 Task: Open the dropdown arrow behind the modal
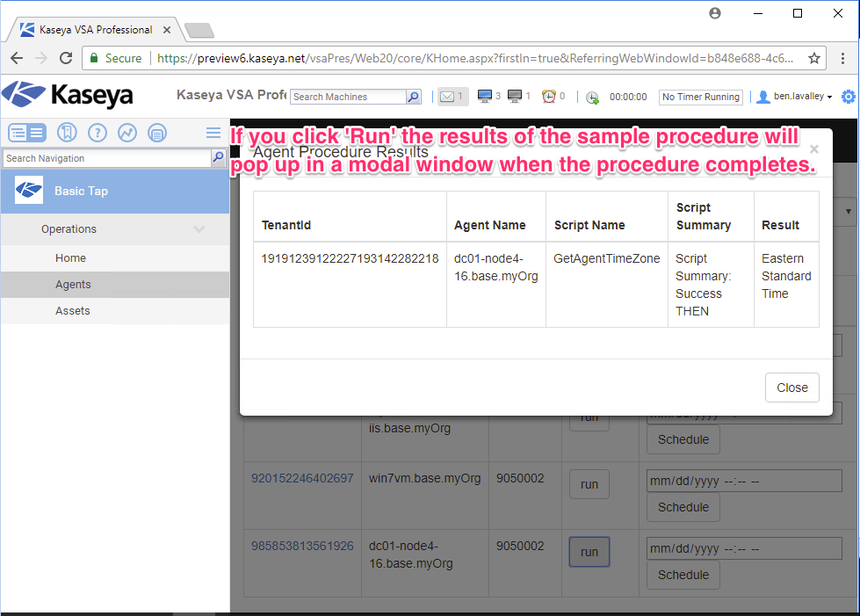pyautogui.click(x=848, y=211)
